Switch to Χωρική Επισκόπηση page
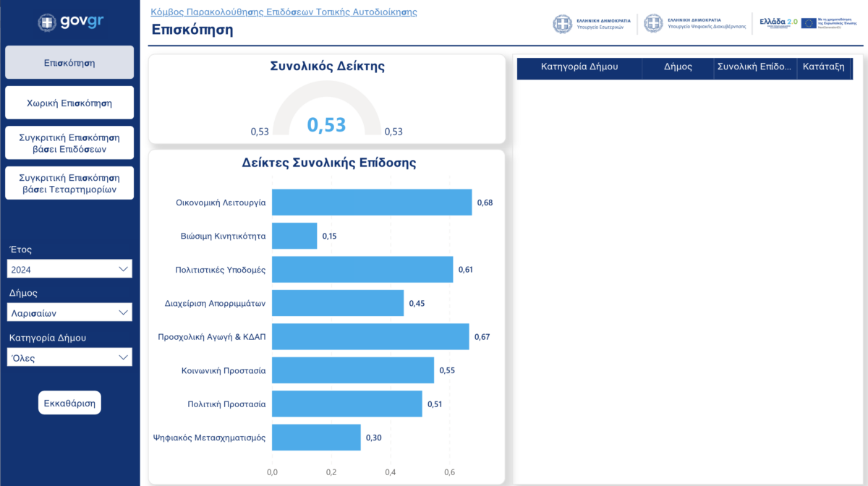The image size is (868, 486). click(69, 103)
